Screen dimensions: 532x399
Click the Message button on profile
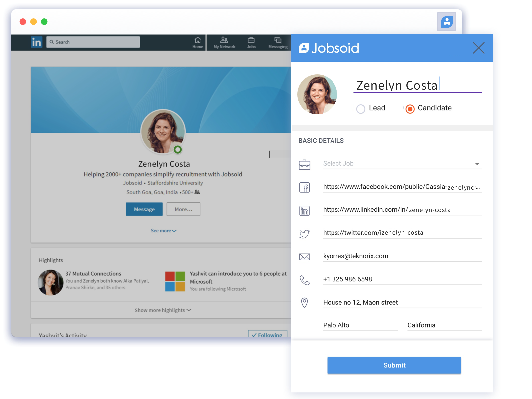coord(144,209)
